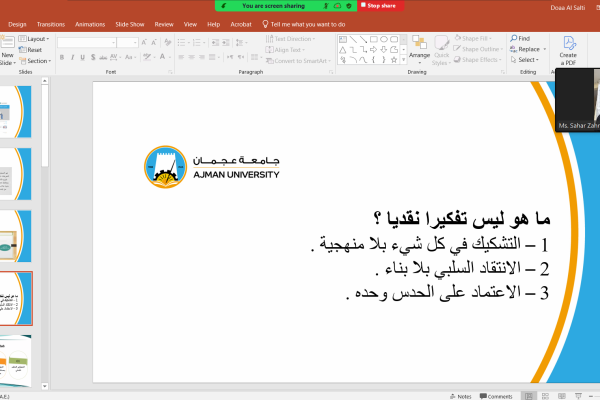Toggle the Notes pane
This screenshot has width=600, height=400.
pos(461,397)
